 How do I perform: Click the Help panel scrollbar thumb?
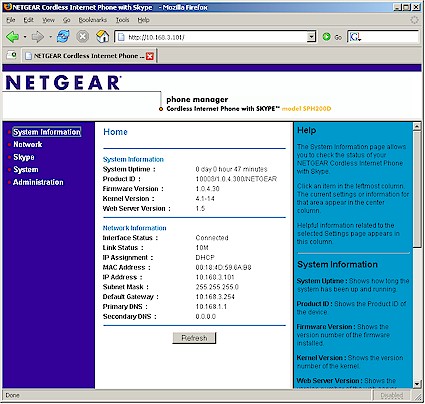pyautogui.click(x=417, y=189)
